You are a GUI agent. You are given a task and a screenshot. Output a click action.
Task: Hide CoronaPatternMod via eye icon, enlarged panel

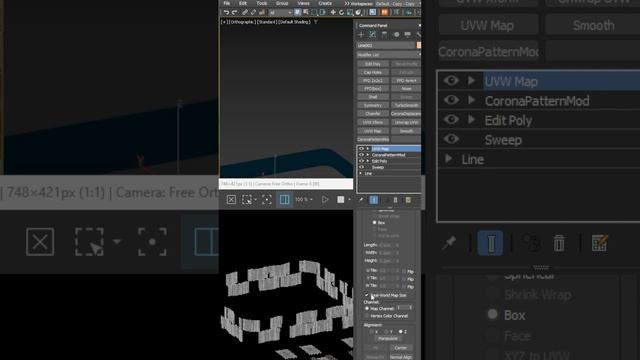[451, 100]
